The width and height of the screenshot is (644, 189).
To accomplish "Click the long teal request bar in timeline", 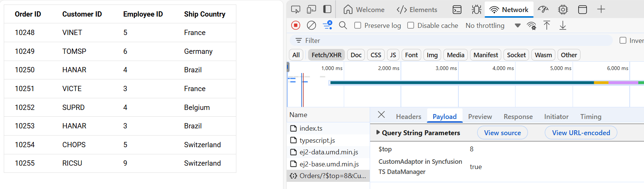I will point(462,82).
